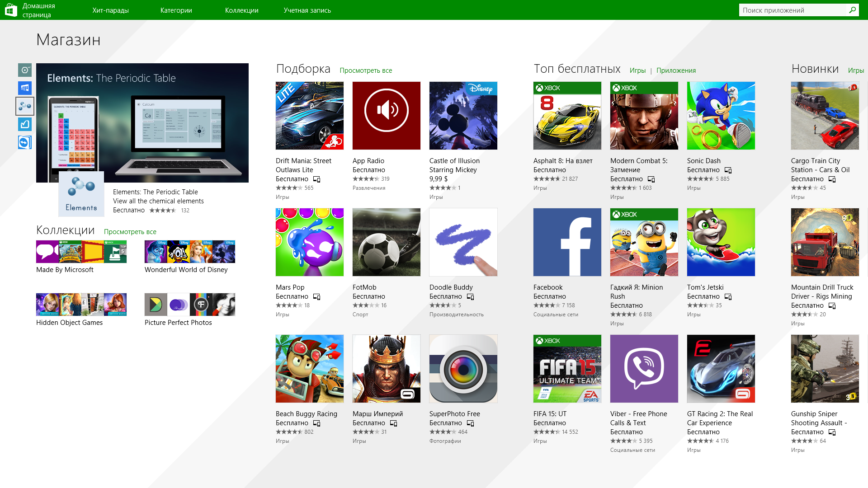Select the molecule Elements spotlight sidebar icon
This screenshot has width=868, height=488.
click(x=25, y=106)
